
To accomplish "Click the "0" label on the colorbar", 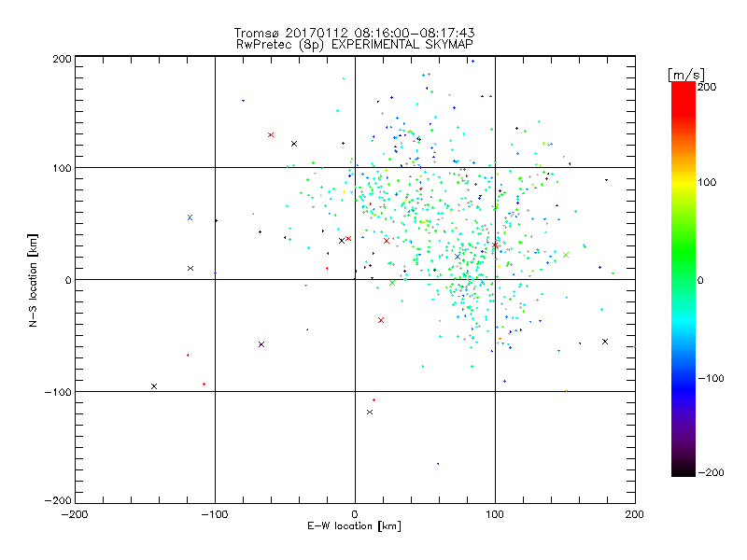I will pos(700,280).
